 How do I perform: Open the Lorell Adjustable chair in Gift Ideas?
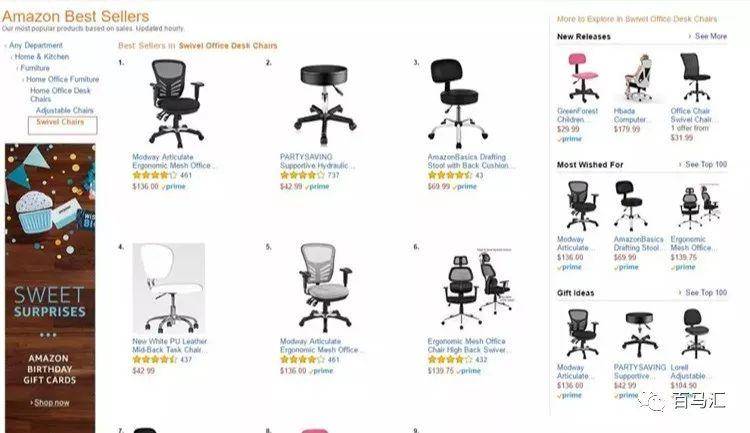695,333
